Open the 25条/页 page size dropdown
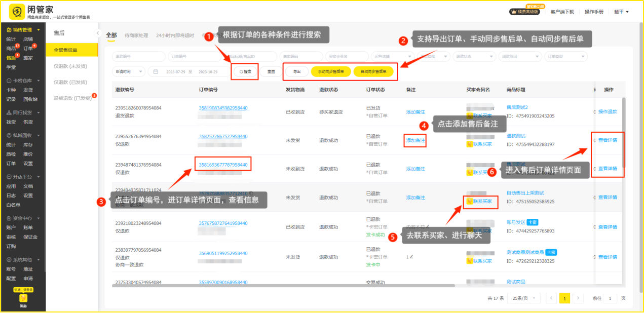644x313 pixels. point(523,298)
